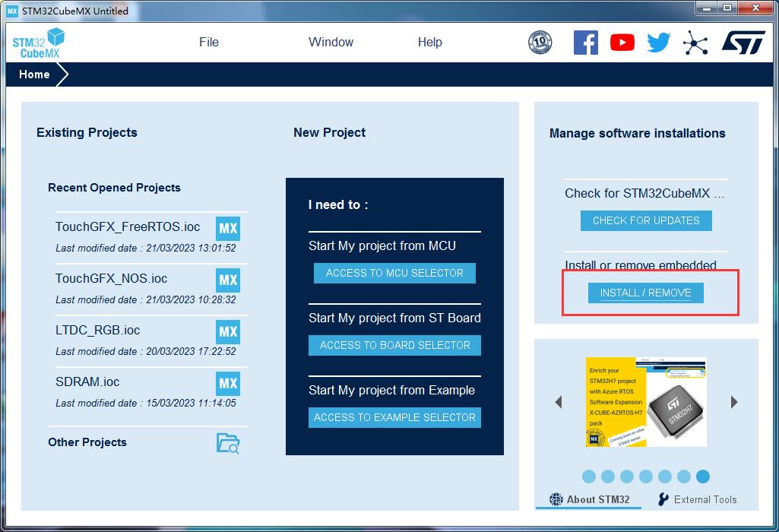Open the File menu
This screenshot has width=779, height=532.
(x=209, y=43)
